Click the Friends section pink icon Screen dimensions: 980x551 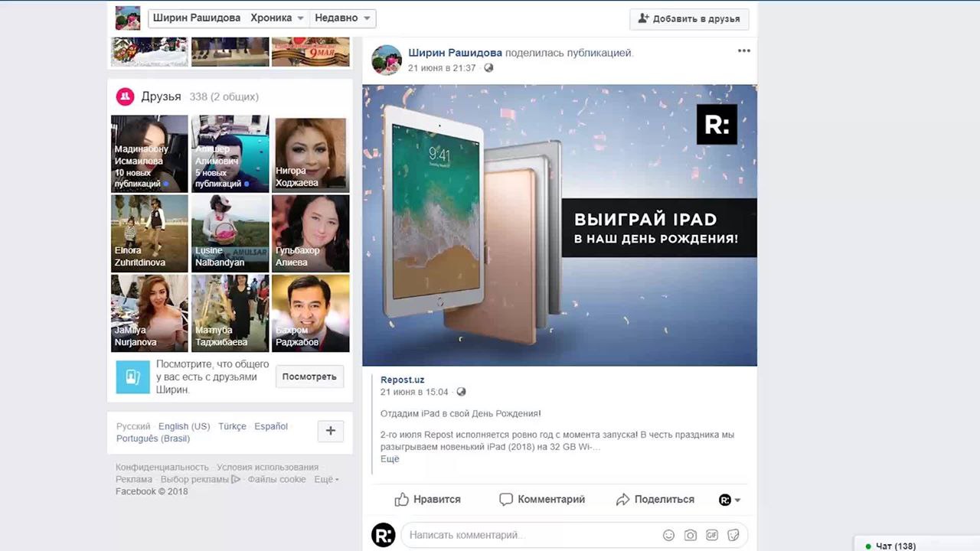coord(125,96)
